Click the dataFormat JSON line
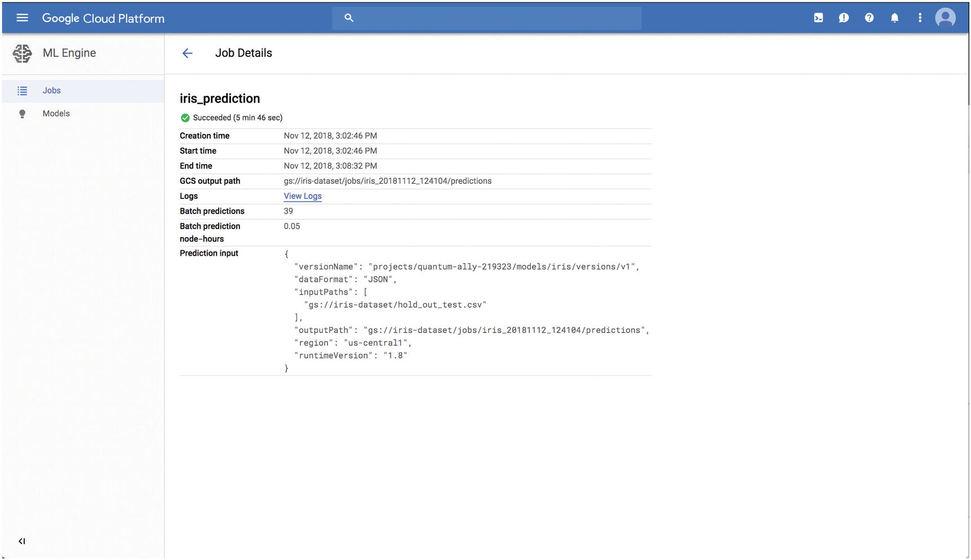971x560 pixels. point(345,279)
